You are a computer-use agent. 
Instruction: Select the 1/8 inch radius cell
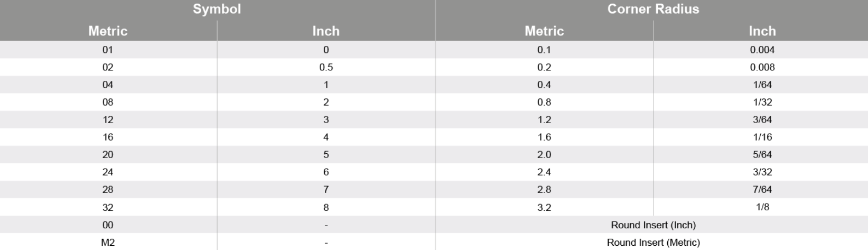click(x=761, y=207)
